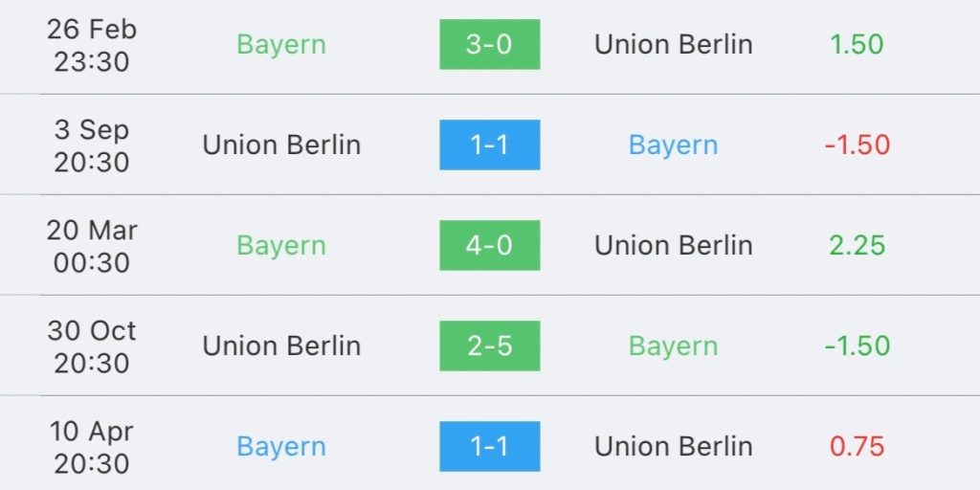This screenshot has width=980, height=490.
Task: Select the red -1.50 handicap value
Action: 857,145
